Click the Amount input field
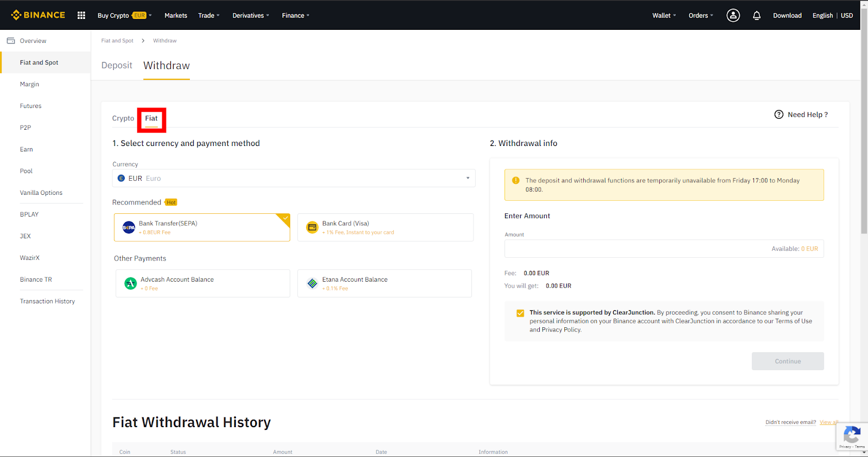This screenshot has height=457, width=868. tap(635, 249)
